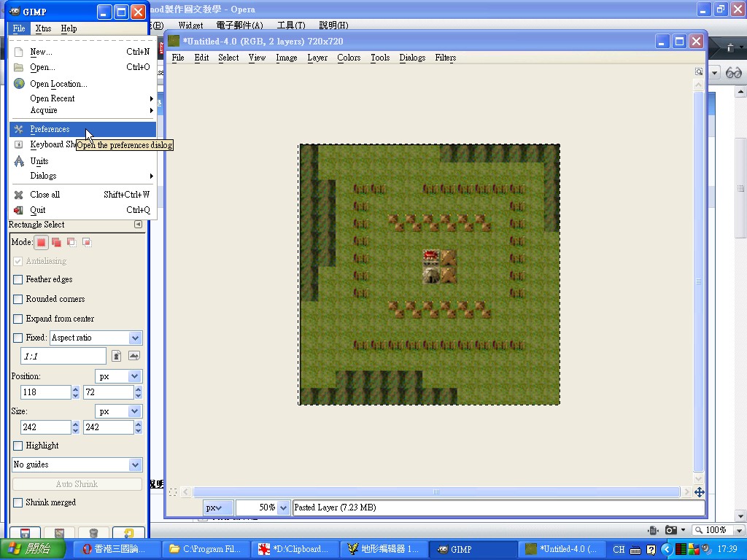
Task: Enable Shrink merged checkbox
Action: [x=18, y=502]
